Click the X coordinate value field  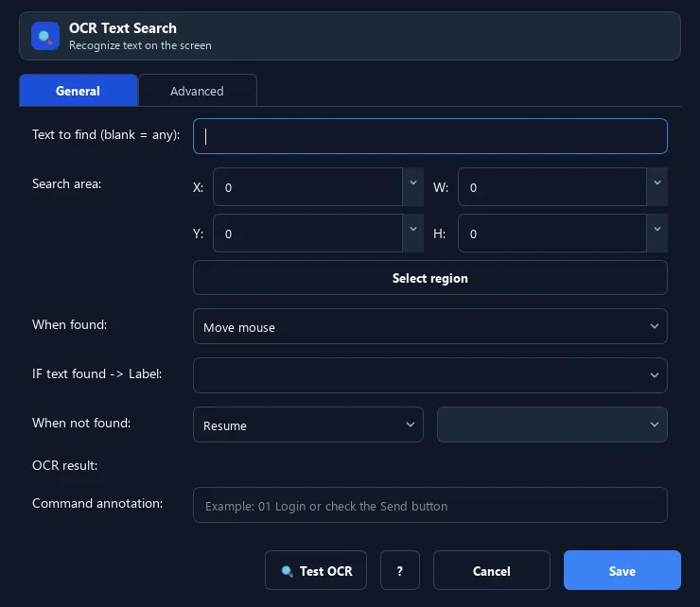pos(307,187)
